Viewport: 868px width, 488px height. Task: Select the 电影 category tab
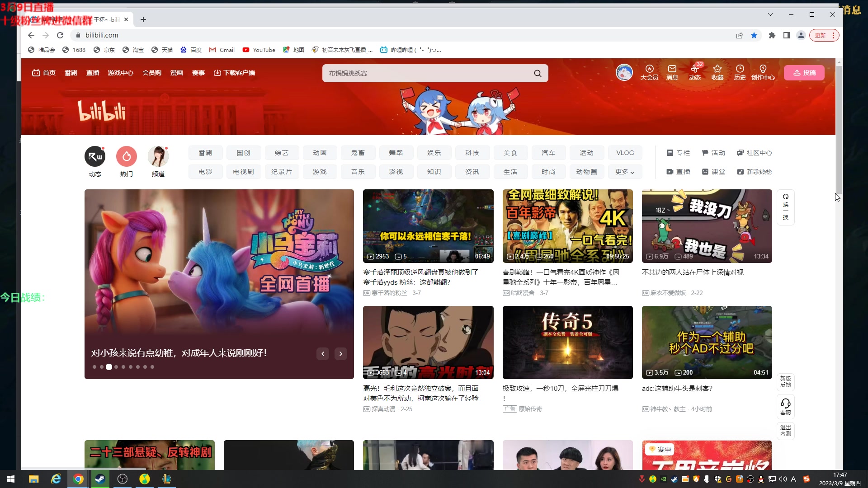pos(205,172)
